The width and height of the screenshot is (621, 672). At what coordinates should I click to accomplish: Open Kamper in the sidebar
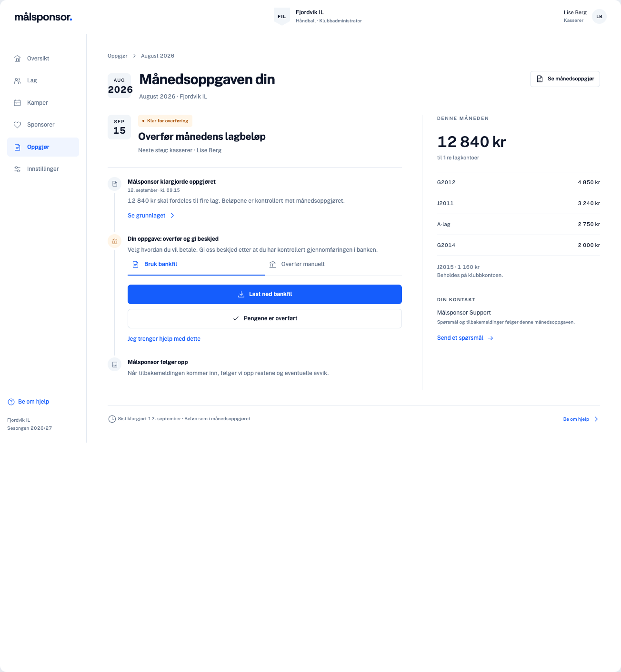43,103
